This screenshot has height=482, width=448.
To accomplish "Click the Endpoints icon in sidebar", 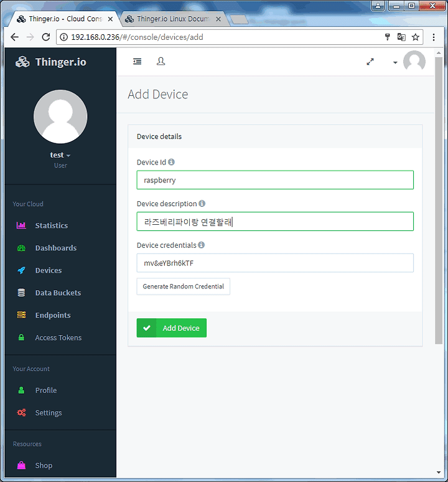I will 21,315.
